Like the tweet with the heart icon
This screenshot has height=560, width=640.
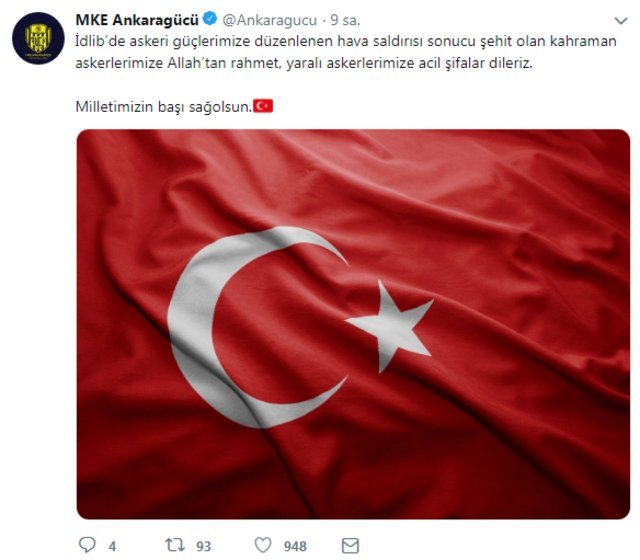[x=263, y=545]
